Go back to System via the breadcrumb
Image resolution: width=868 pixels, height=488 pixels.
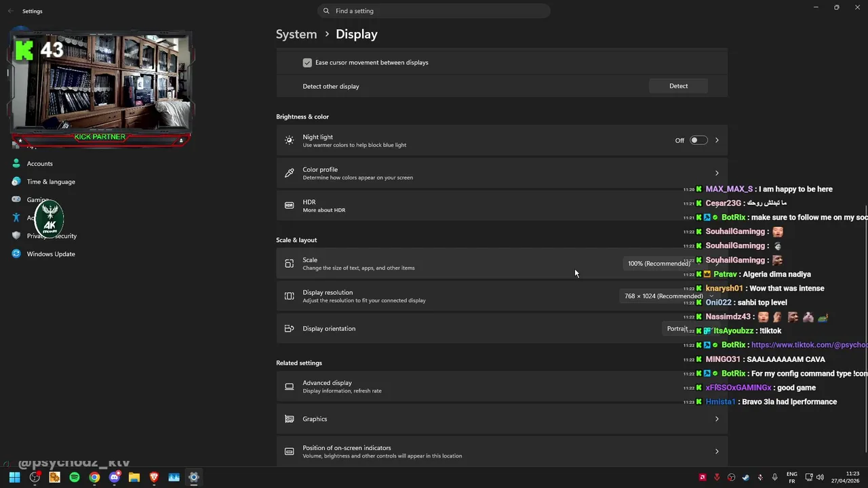point(296,34)
